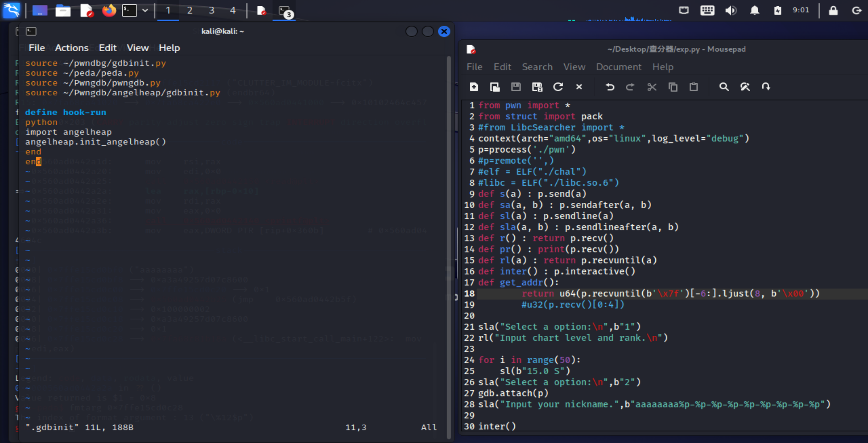Toggle the volume icon in tray
This screenshot has width=868, height=443.
731,10
